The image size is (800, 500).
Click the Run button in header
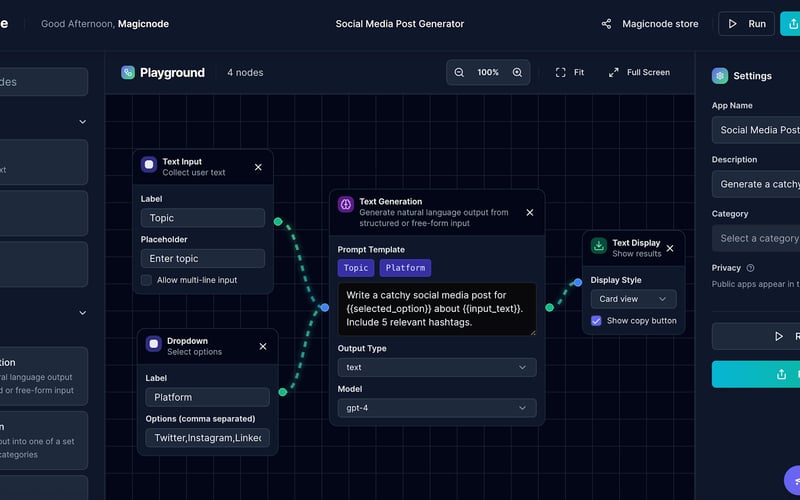pyautogui.click(x=746, y=24)
